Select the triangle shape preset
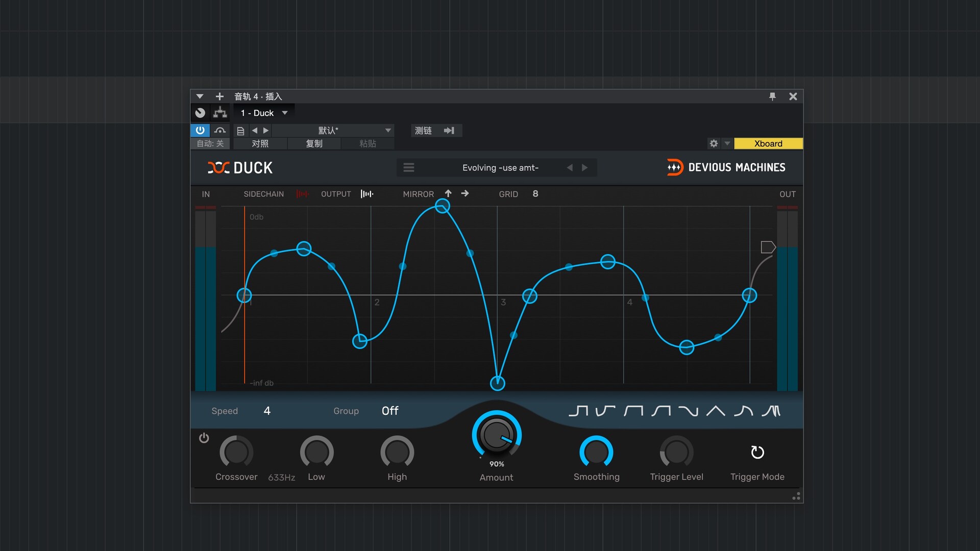The width and height of the screenshot is (980, 551). point(716,411)
